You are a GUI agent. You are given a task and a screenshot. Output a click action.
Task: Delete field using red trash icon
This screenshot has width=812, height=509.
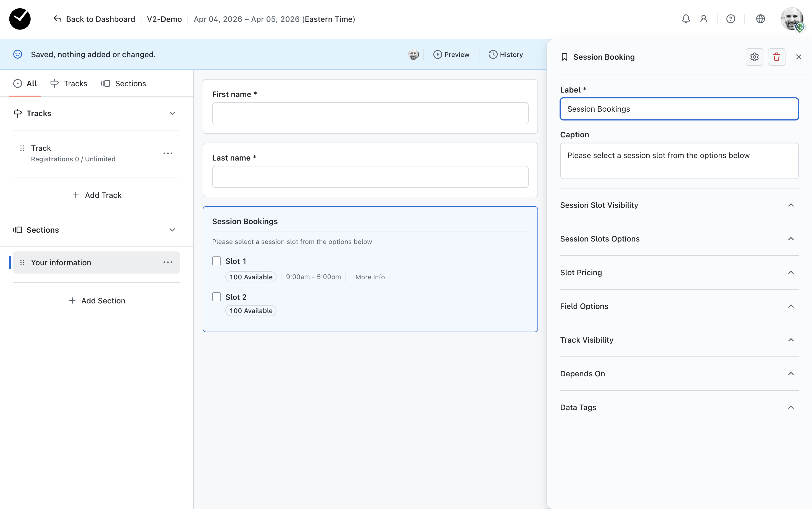(x=776, y=57)
